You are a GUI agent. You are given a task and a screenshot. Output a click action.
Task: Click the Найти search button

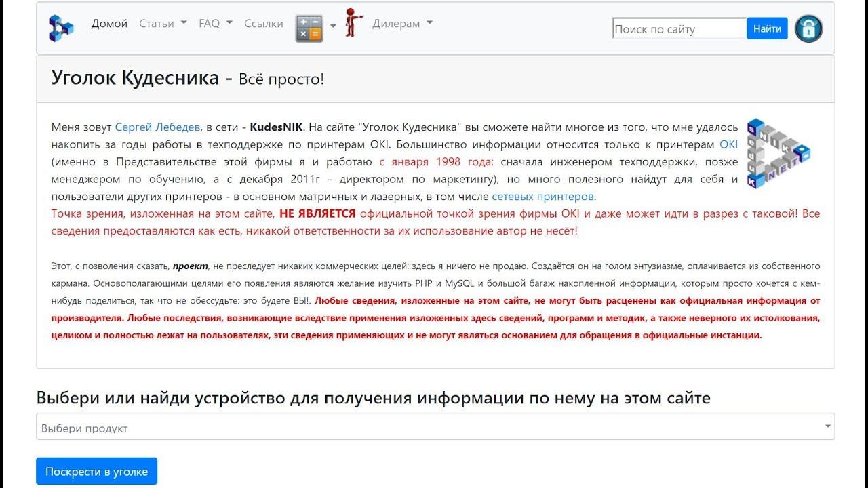(x=767, y=28)
